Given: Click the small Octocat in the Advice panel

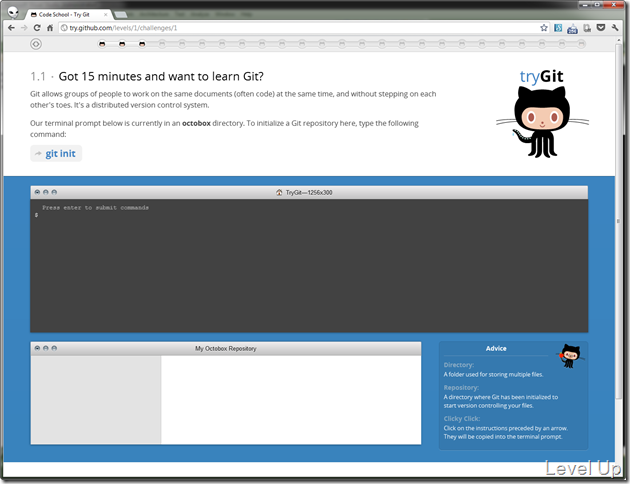Looking at the screenshot, I should 570,356.
